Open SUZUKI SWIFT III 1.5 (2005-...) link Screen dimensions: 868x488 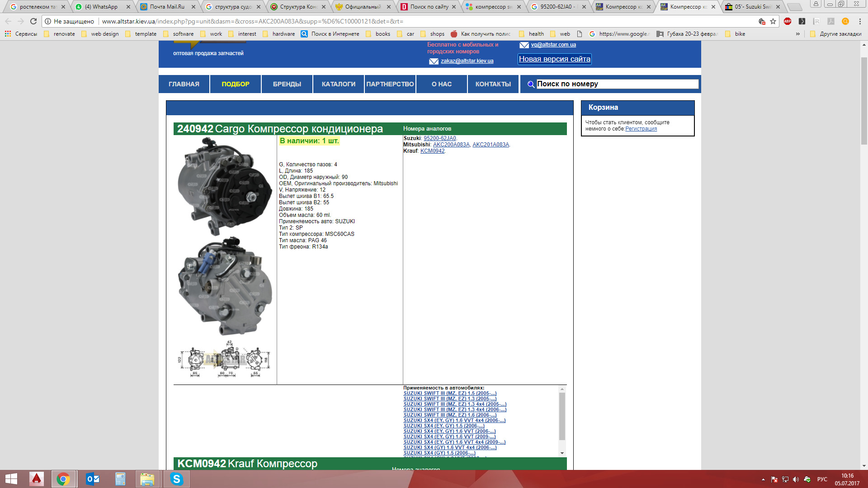point(450,393)
